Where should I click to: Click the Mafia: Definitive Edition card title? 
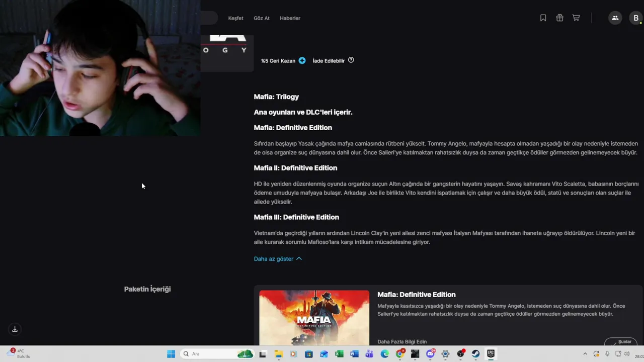coord(417,295)
